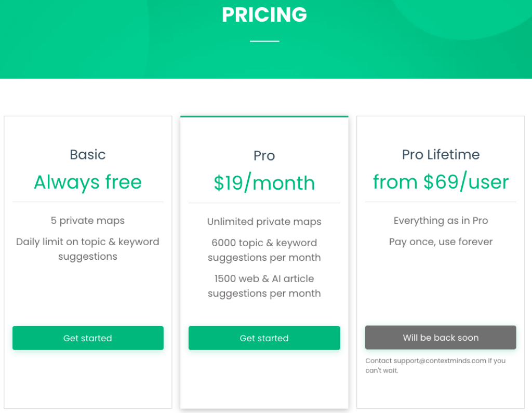This screenshot has width=532, height=413.
Task: Click Get started under Pro plan
Action: point(264,338)
